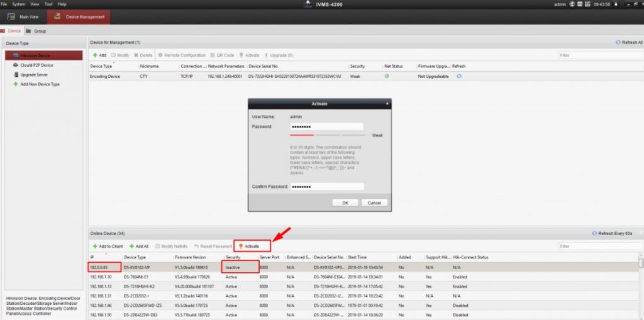
Task: Select the device row 192.168.1.13
Action: tap(364, 286)
